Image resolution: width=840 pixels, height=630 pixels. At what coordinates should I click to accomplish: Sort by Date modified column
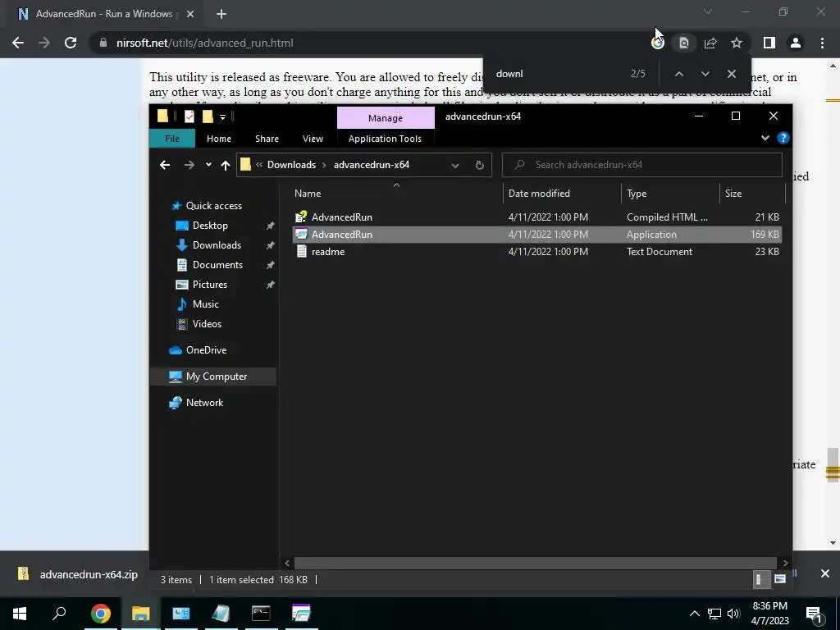pos(562,194)
